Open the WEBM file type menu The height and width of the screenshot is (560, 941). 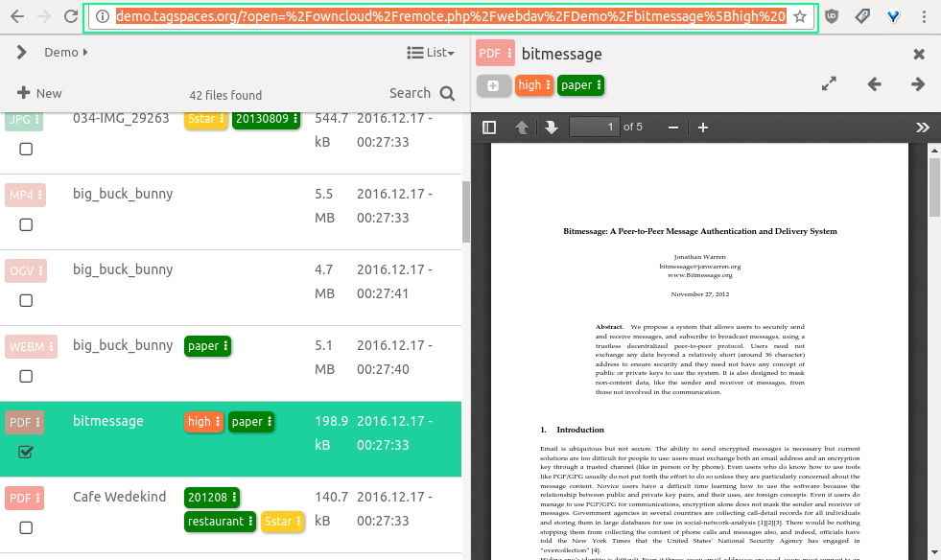coord(32,346)
